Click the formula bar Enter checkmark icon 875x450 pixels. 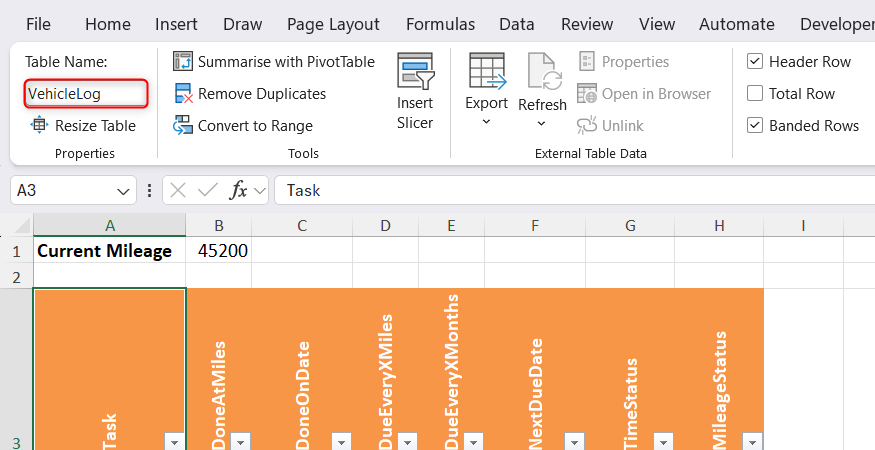click(208, 191)
